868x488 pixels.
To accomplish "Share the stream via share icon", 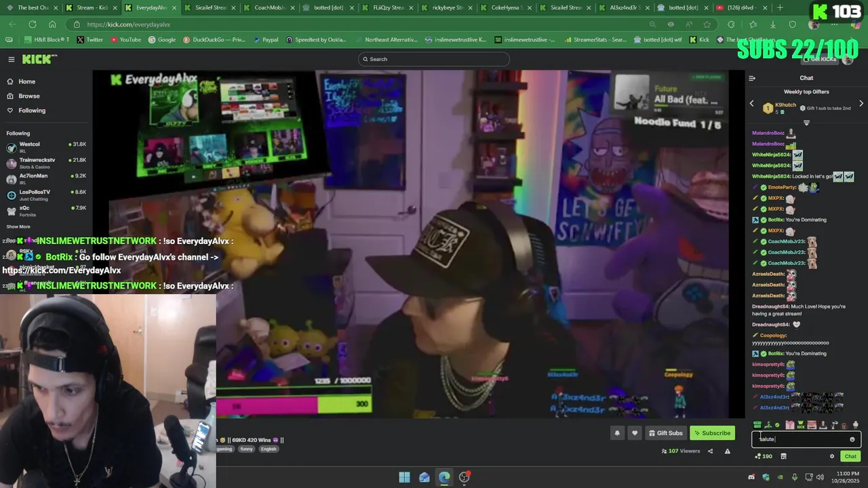I will [710, 451].
